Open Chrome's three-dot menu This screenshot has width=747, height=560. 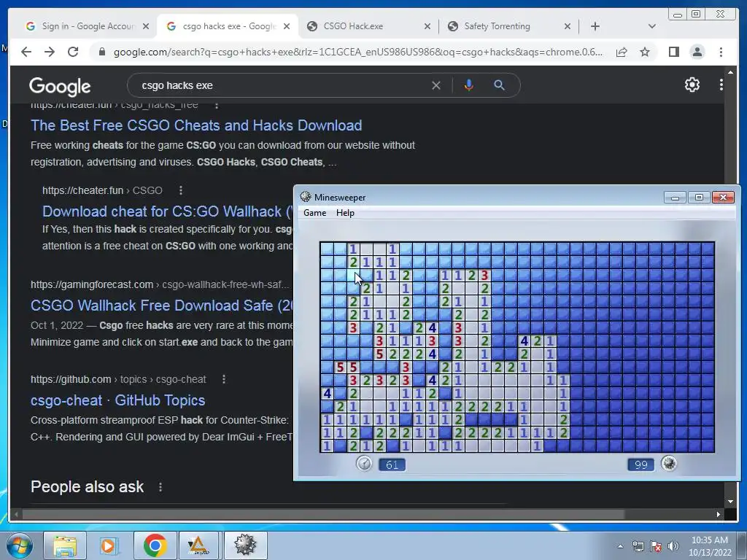coord(721,52)
